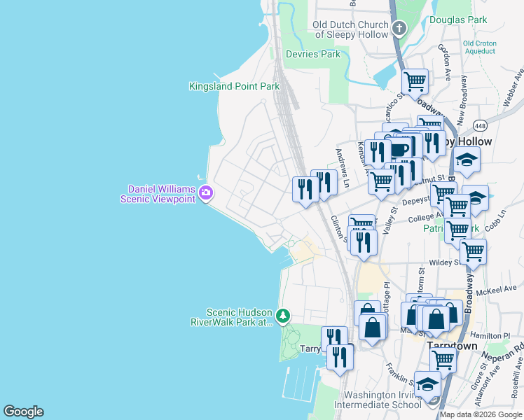Click the Altamont Ave street label
Image resolution: width=524 pixels, height=420 pixels.
tap(487, 386)
